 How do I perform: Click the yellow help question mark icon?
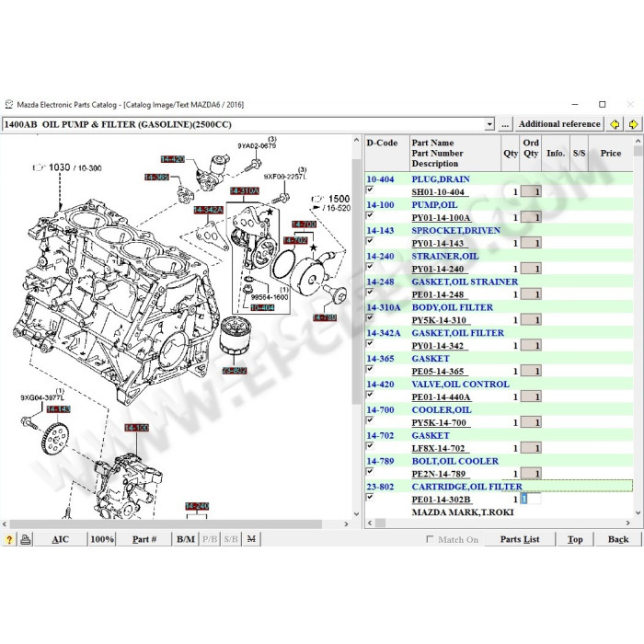tap(9, 539)
